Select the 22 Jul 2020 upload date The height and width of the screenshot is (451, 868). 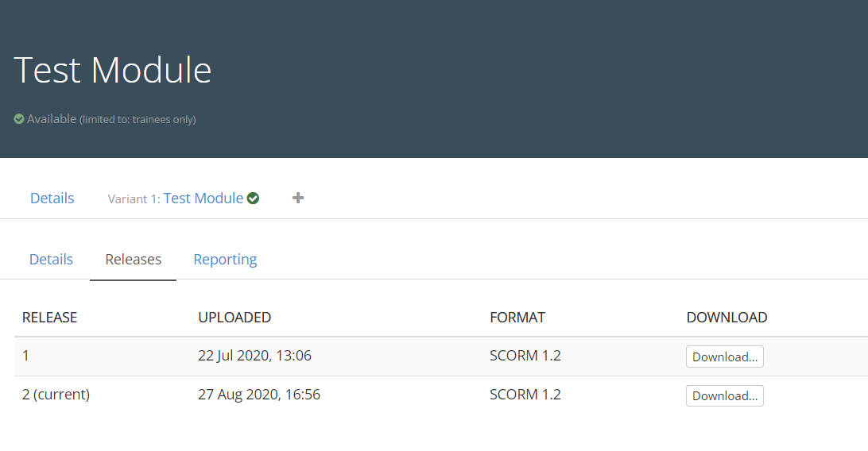point(254,356)
